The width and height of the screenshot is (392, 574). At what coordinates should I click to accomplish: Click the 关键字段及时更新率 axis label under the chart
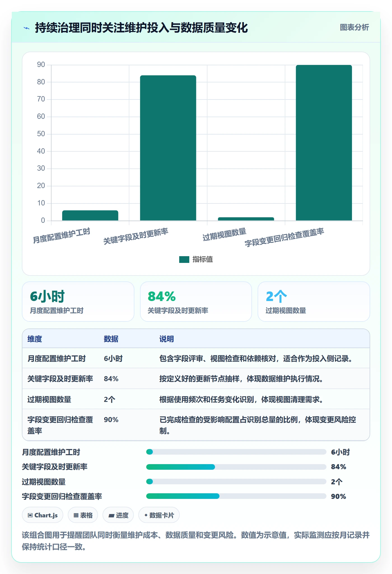[x=136, y=236]
